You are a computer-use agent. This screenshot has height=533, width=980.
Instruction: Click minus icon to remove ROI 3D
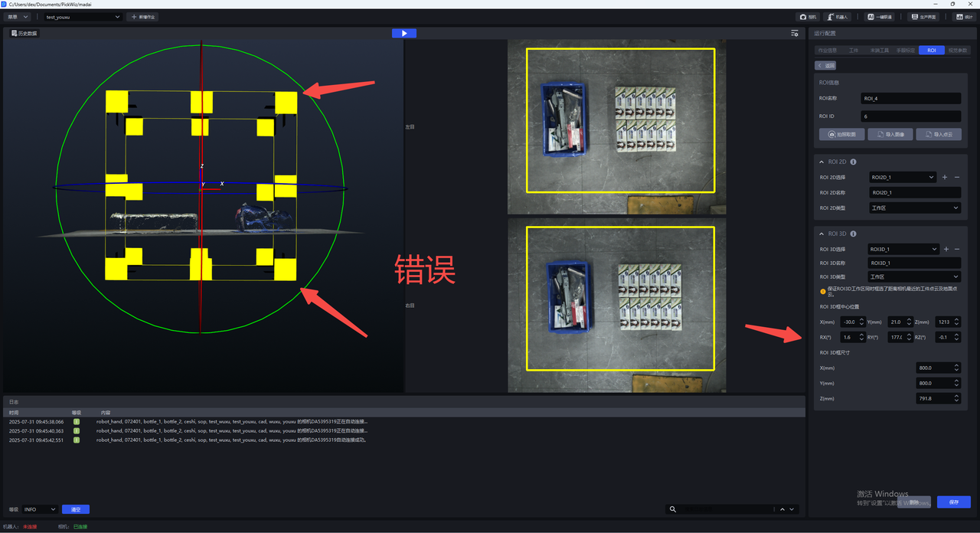coord(957,249)
